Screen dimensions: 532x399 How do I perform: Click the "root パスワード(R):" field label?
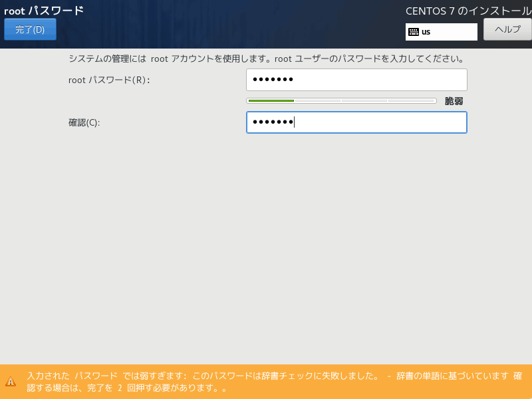(110, 80)
